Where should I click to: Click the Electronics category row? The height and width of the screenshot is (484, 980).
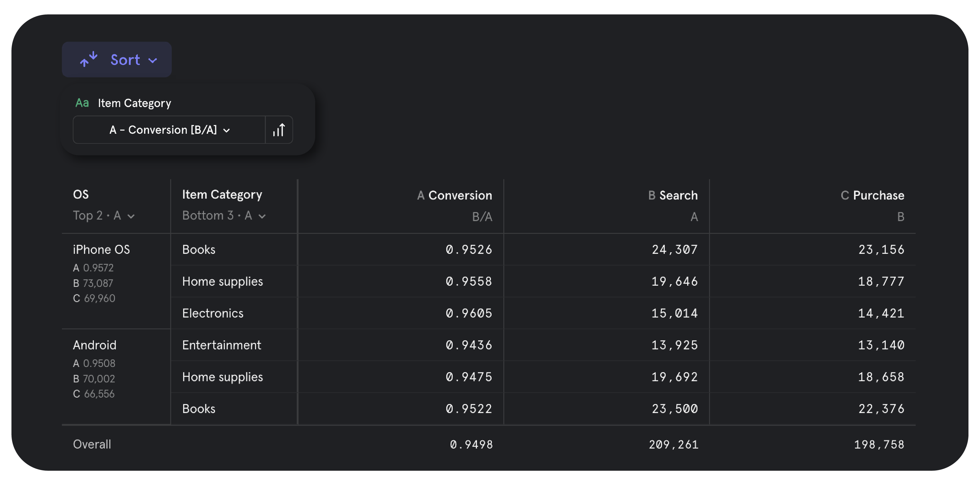(213, 313)
